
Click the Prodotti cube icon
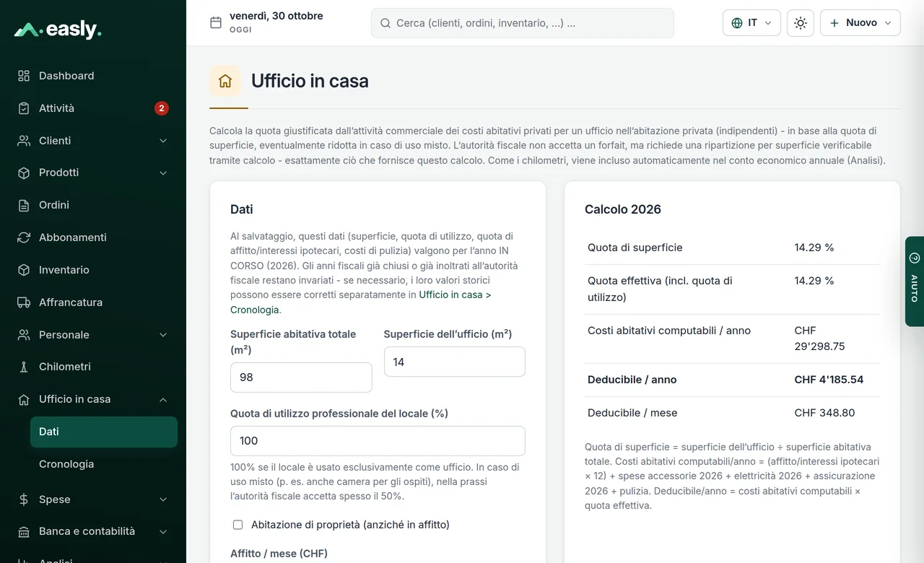pyautogui.click(x=24, y=173)
